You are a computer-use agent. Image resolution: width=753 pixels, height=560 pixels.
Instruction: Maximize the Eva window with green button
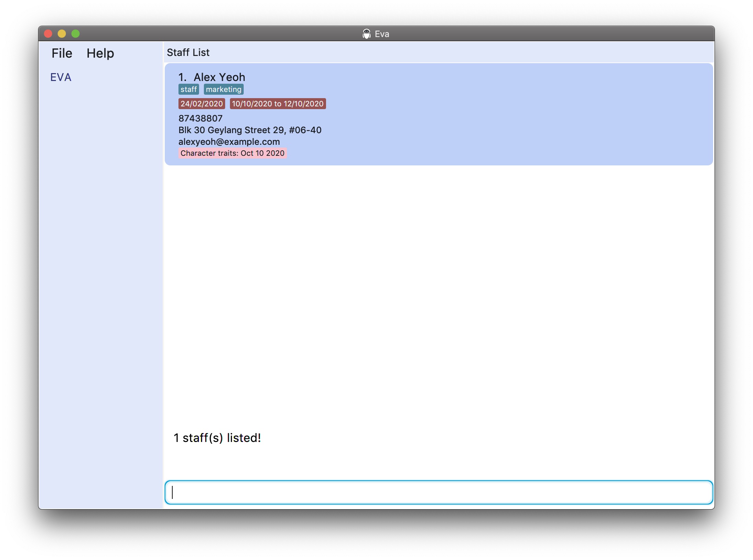(76, 34)
